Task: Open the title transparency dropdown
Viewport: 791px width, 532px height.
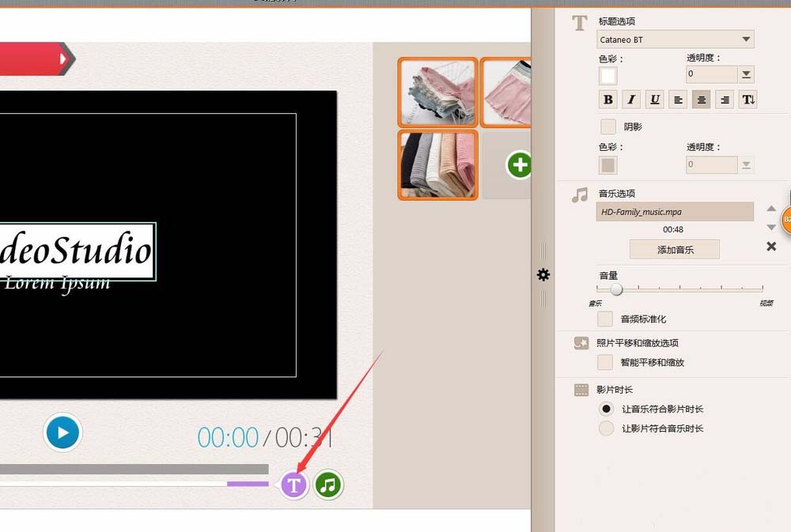Action: (x=746, y=74)
